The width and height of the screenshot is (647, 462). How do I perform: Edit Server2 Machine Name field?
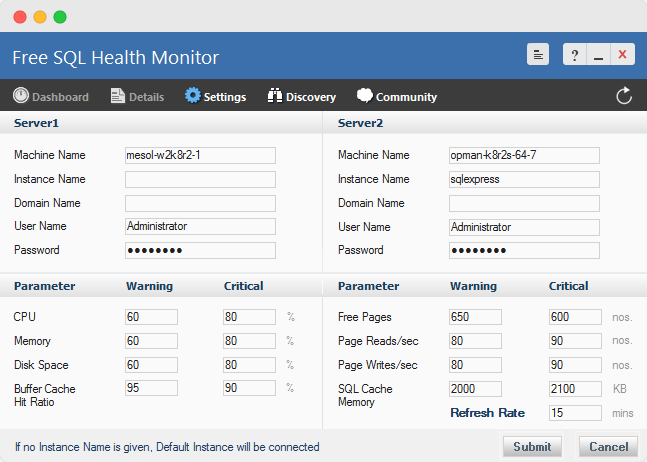pyautogui.click(x=524, y=156)
